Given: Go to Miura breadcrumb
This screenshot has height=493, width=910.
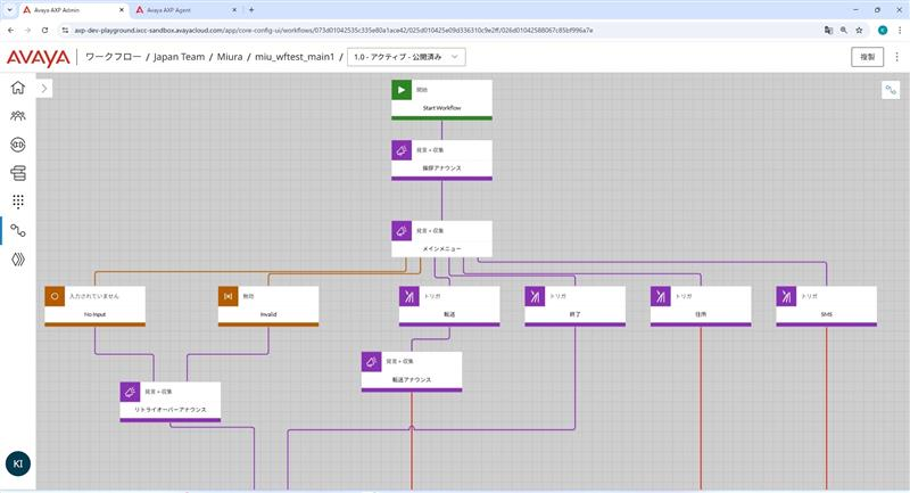Looking at the screenshot, I should [230, 57].
